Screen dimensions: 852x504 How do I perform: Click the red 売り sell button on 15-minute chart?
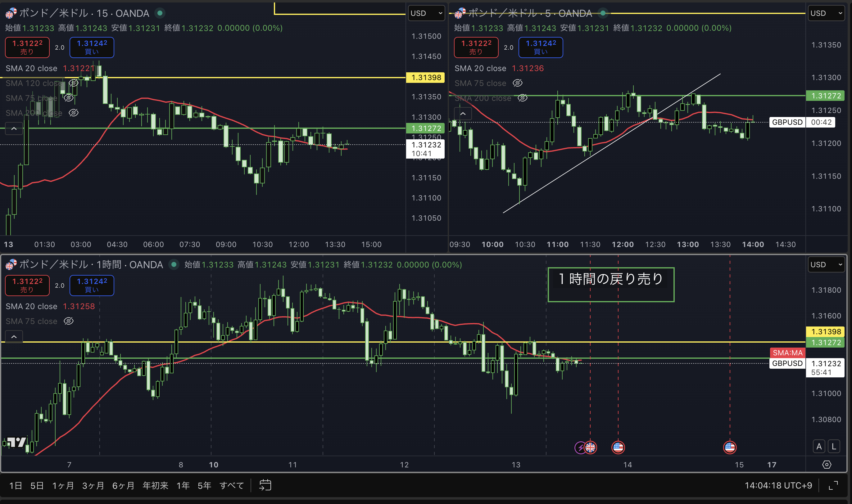[27, 47]
